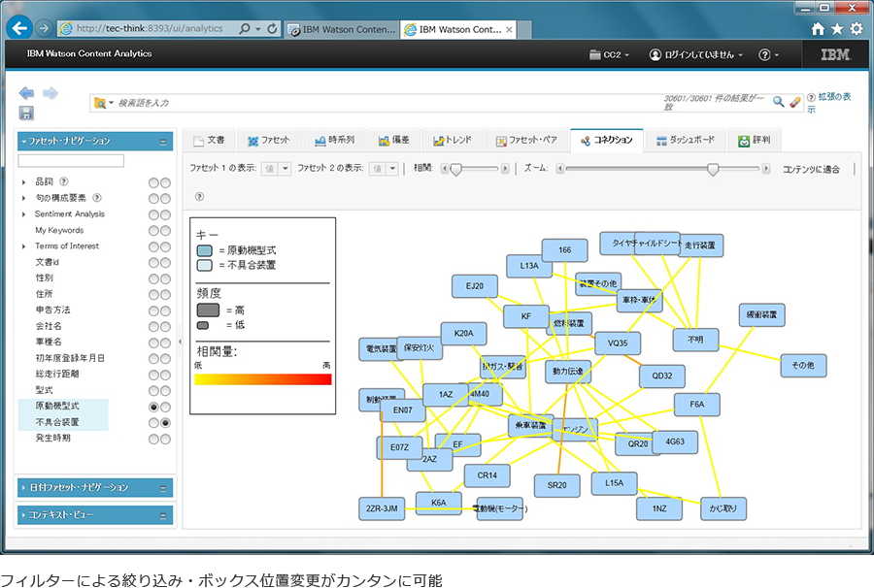This screenshot has width=874, height=588.
Task: Open browser home page icon
Action: click(818, 29)
